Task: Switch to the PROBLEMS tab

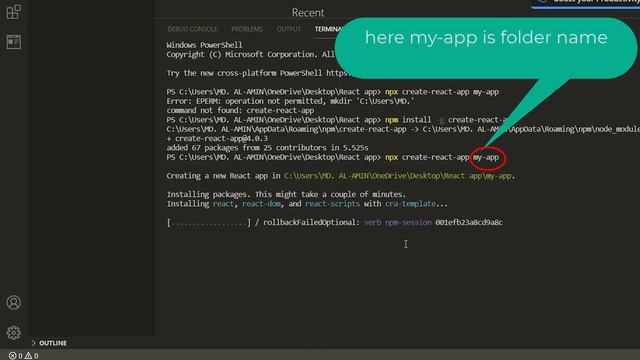Action: click(x=247, y=29)
